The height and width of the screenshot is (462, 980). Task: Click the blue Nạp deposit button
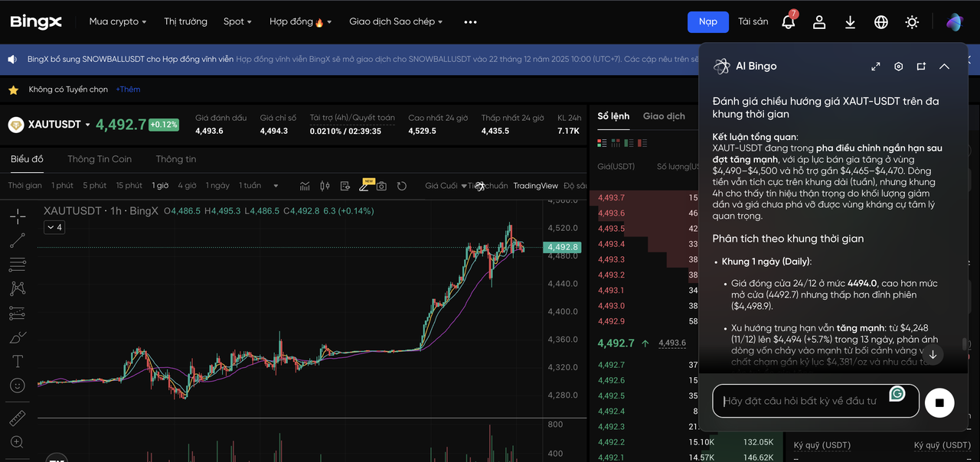click(x=707, y=21)
